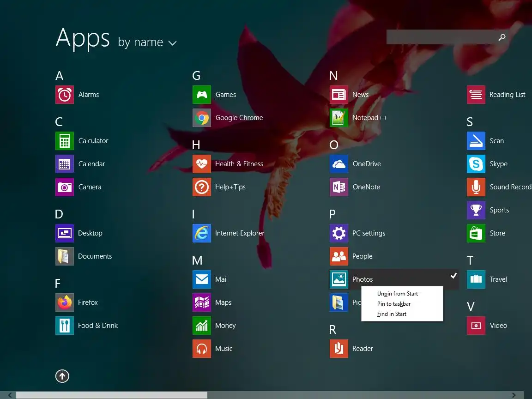The width and height of the screenshot is (532, 399).
Task: Click the scrollbar left arrow
Action: [x=10, y=395]
